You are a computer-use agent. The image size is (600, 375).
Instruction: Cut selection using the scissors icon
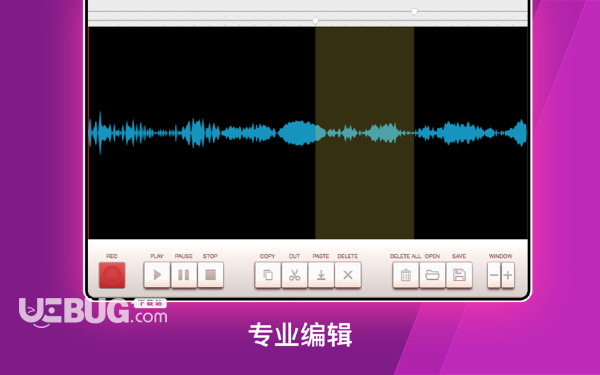(x=294, y=275)
